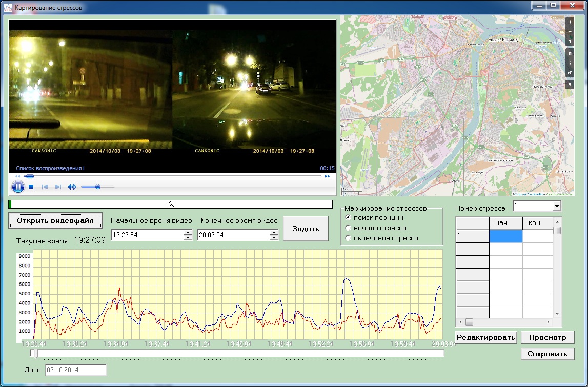Mute the video player sound
The height and width of the screenshot is (387, 588).
click(72, 187)
